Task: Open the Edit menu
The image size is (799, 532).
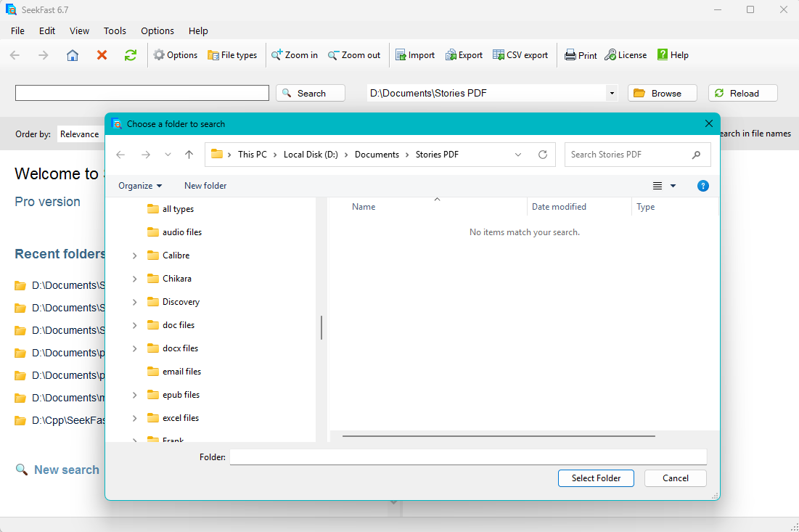Action: coord(46,30)
